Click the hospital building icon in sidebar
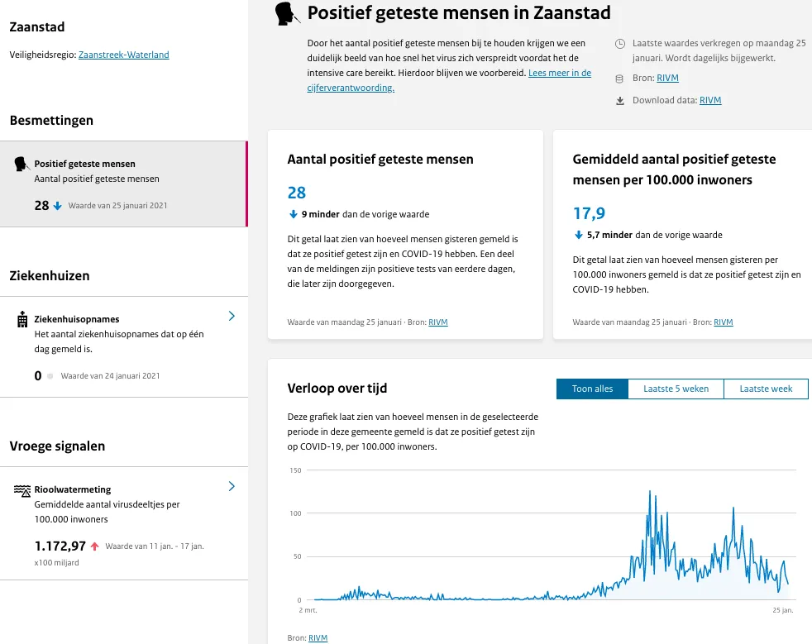This screenshot has height=644, width=812. pos(22,319)
